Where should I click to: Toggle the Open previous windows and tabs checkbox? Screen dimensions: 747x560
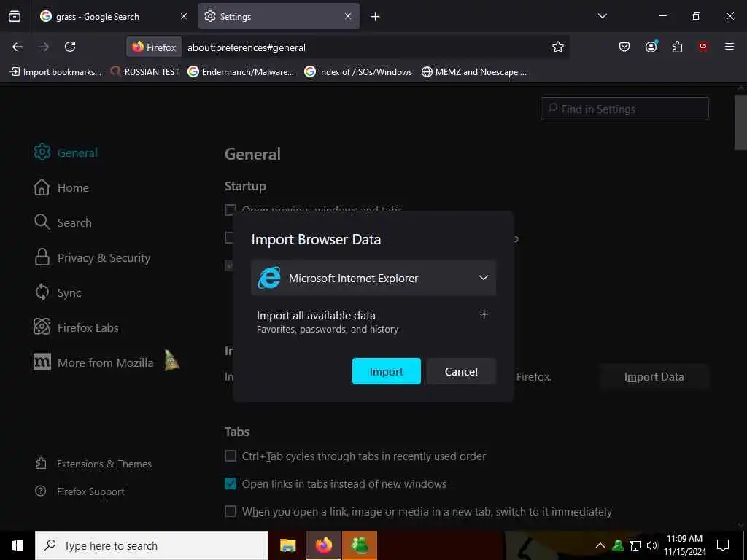(x=230, y=210)
